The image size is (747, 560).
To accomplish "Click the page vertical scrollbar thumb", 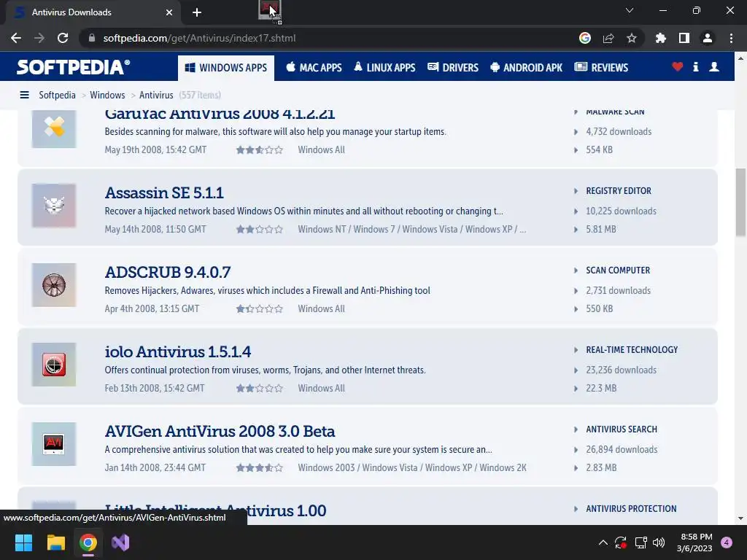I will tap(740, 202).
